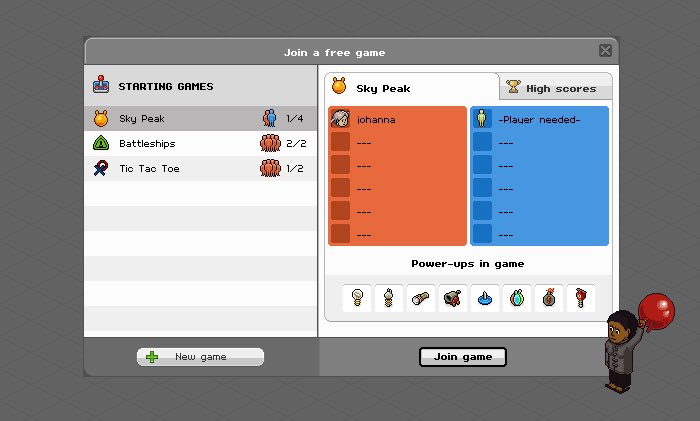Screen dimensions: 700x421
Task: Click the STARTING GAMES header text
Action: [x=166, y=87]
